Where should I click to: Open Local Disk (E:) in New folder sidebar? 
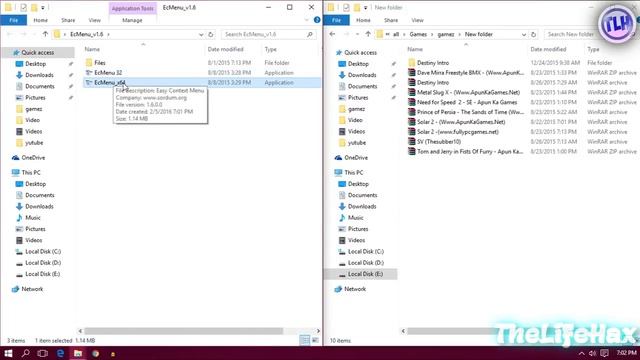click(365, 274)
